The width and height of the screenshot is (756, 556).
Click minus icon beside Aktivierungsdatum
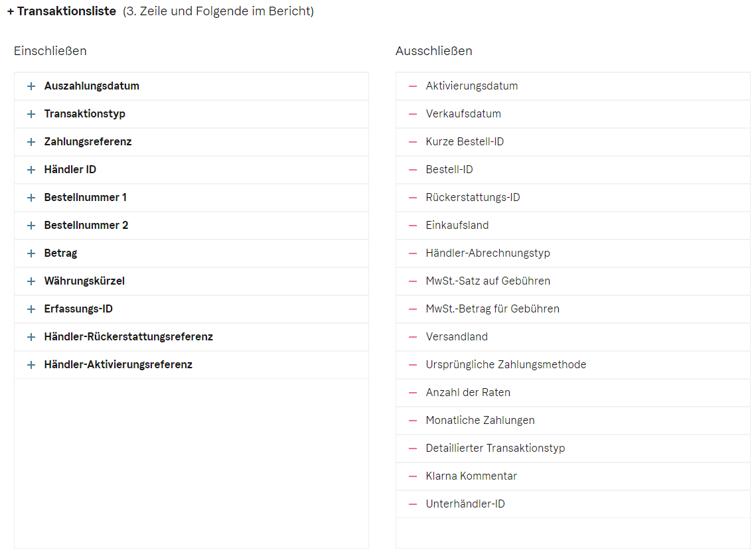pos(413,86)
